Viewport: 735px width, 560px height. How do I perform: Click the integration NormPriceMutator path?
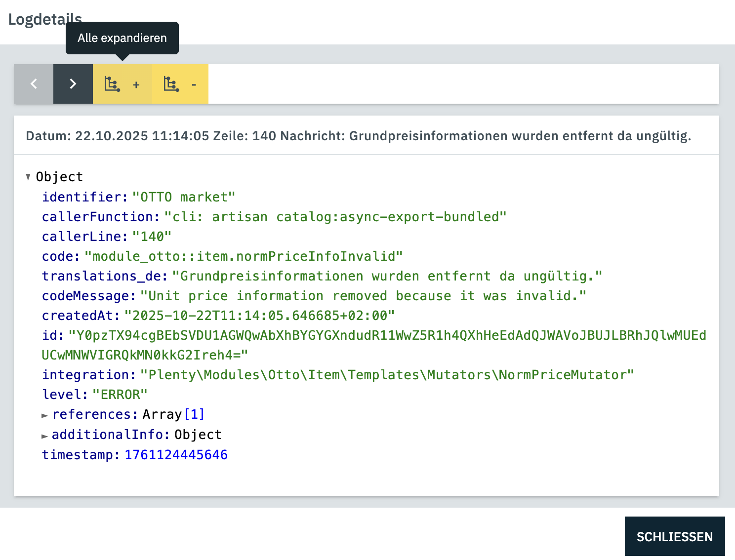coord(387,375)
